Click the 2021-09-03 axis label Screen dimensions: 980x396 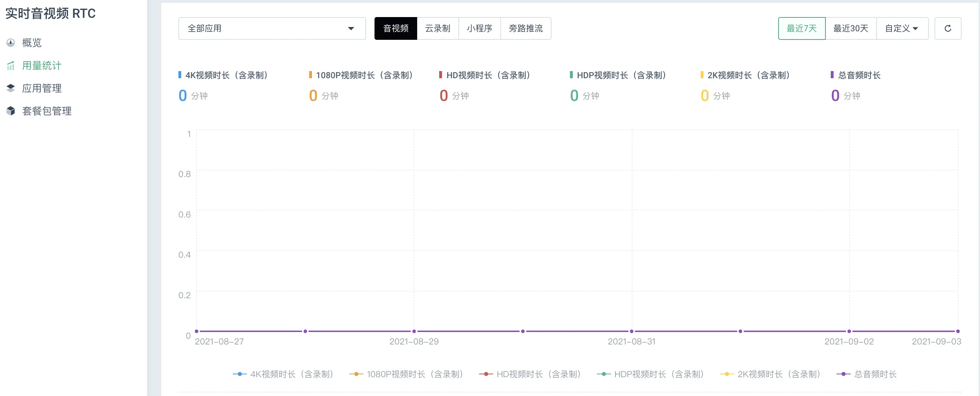coord(936,342)
